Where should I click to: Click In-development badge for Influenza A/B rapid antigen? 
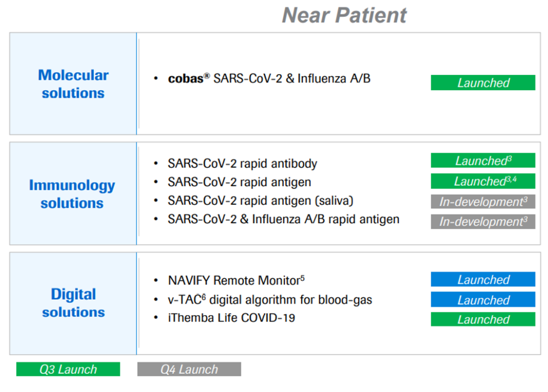click(x=483, y=222)
